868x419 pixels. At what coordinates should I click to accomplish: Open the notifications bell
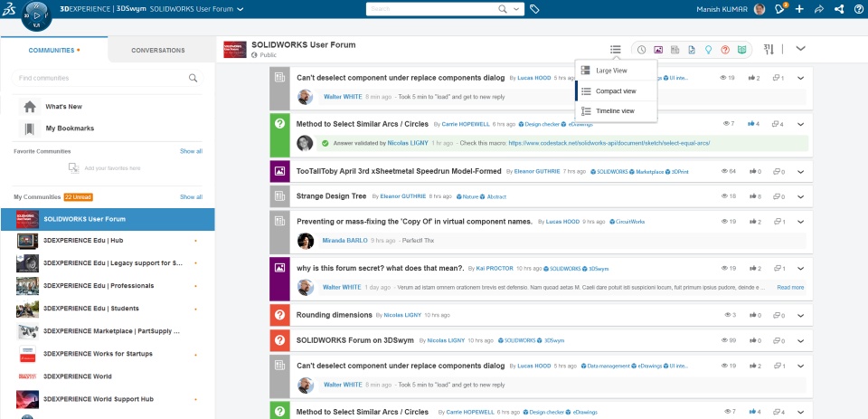pos(780,9)
